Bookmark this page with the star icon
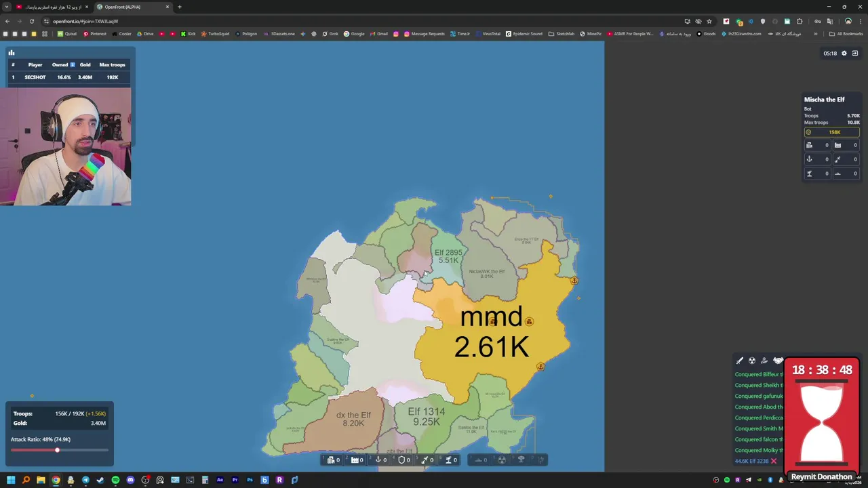 (x=709, y=21)
